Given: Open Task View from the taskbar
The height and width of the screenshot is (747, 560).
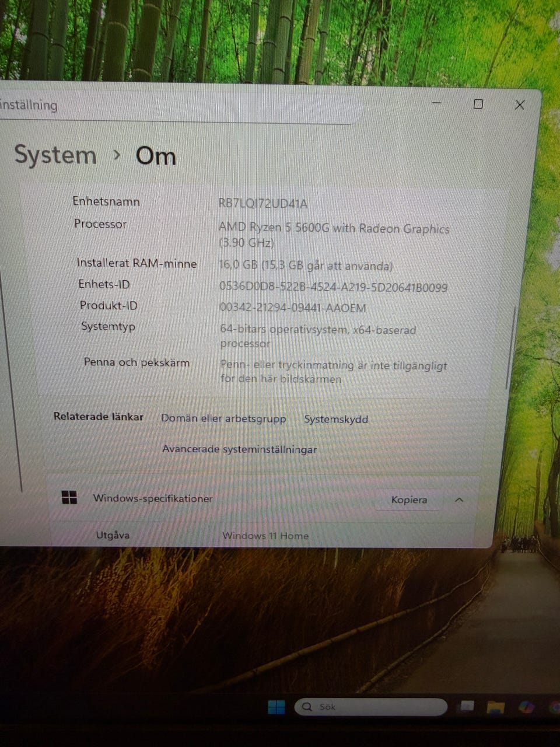Looking at the screenshot, I should (467, 707).
